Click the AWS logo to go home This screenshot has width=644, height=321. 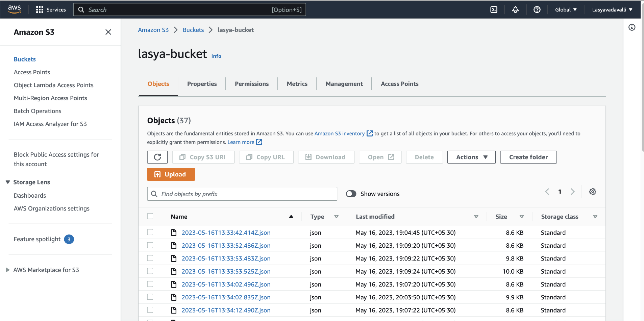(x=14, y=9)
